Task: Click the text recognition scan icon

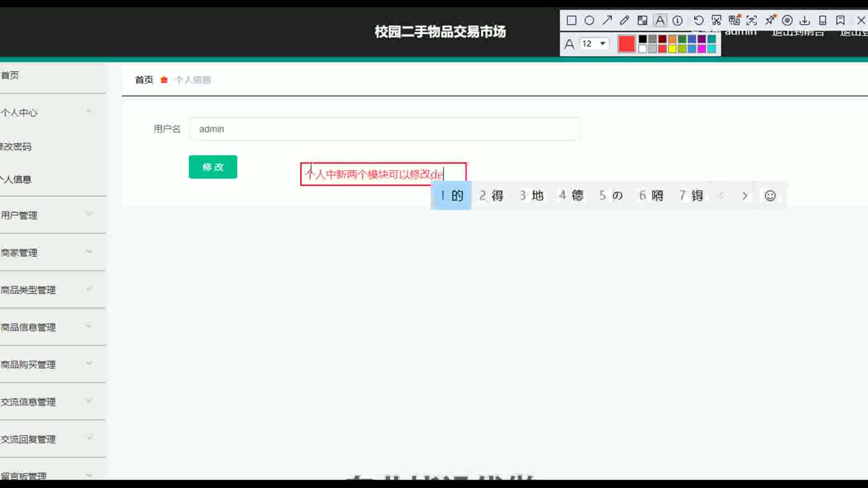Action: click(x=751, y=20)
